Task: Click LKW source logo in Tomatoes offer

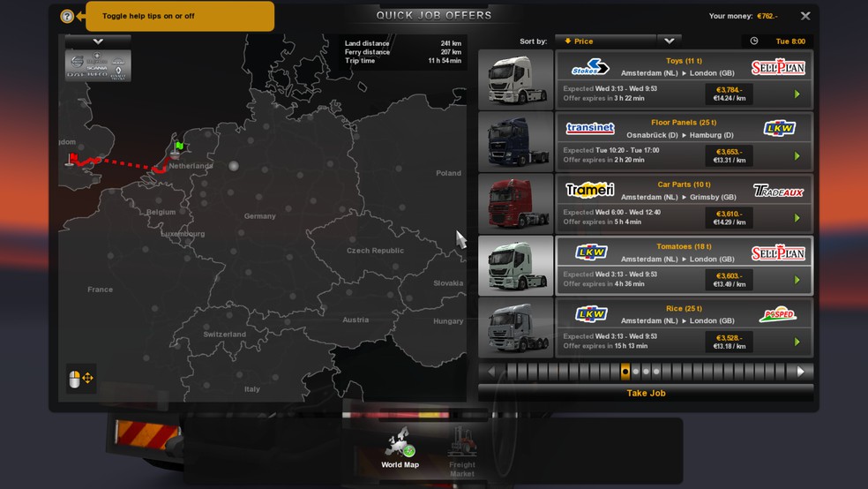Action: point(591,252)
